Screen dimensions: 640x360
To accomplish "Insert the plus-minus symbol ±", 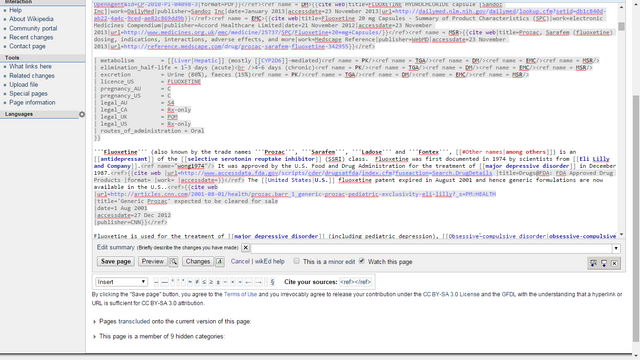I will [x=218, y=282].
